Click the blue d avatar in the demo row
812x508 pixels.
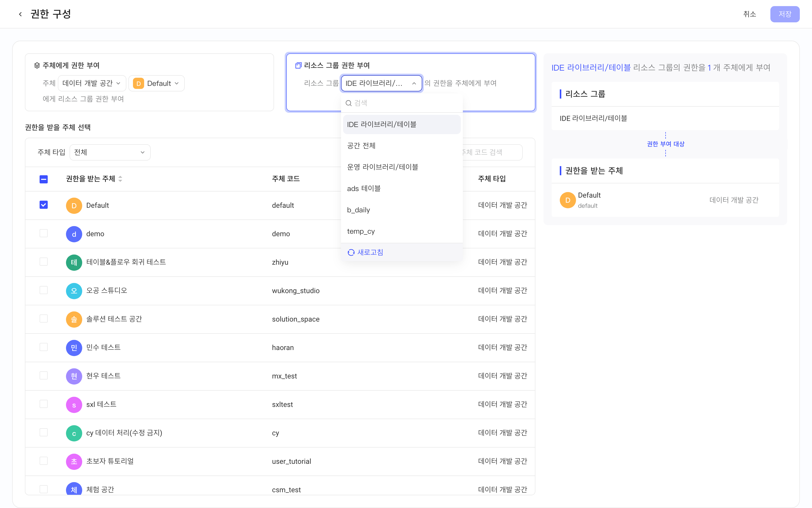74,234
